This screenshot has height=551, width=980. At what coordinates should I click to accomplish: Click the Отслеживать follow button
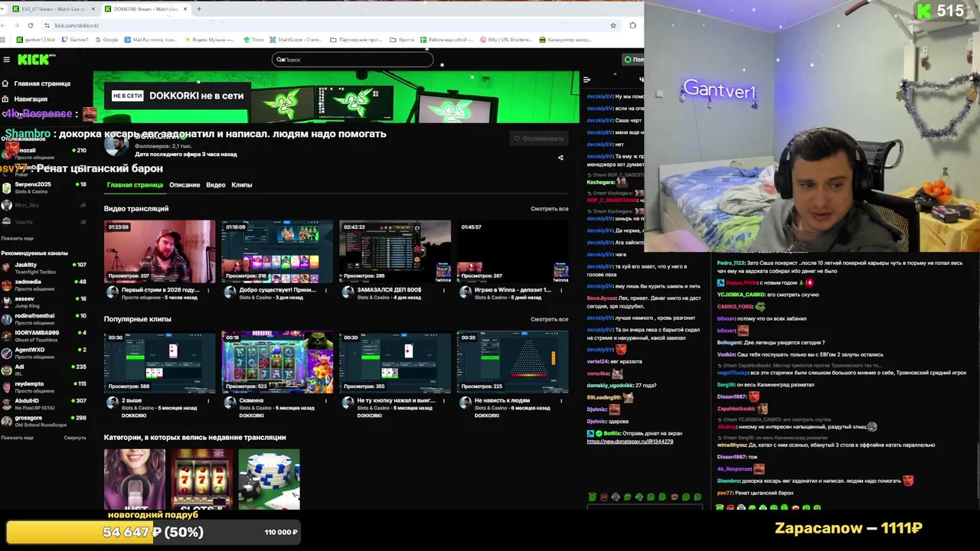coord(538,139)
